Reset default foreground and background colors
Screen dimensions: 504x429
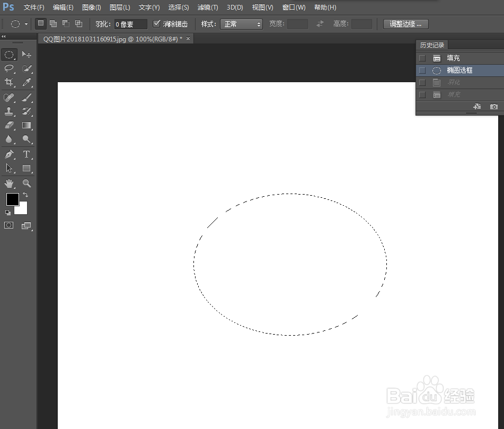coord(8,213)
